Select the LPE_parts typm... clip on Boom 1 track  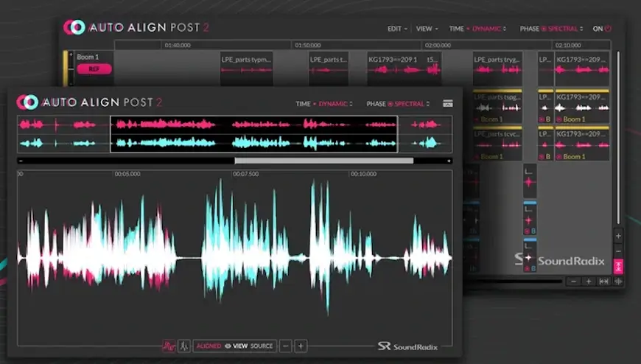pos(247,68)
